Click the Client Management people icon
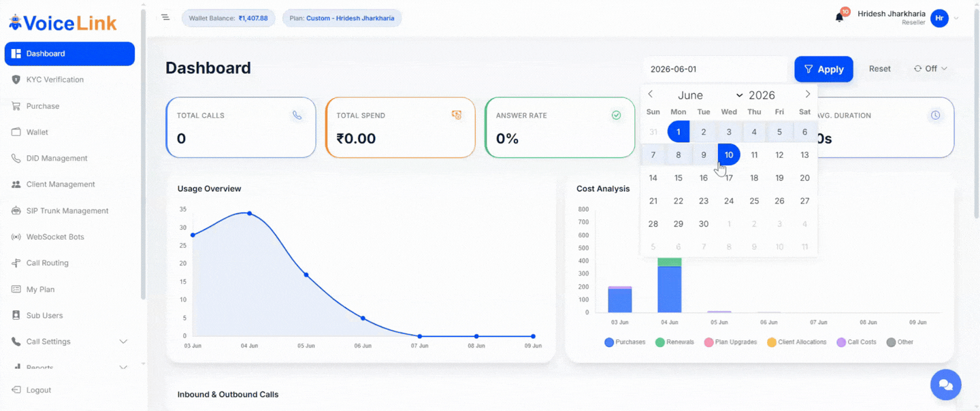980x411 pixels. click(16, 184)
